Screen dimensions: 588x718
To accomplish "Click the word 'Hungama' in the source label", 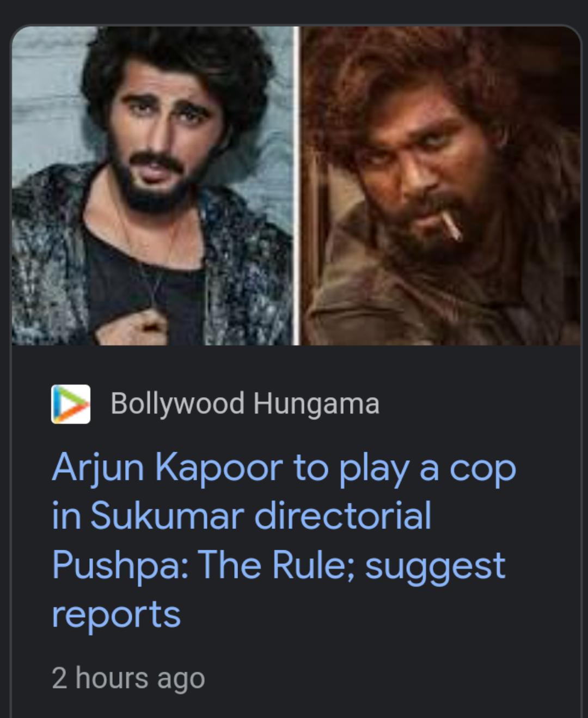I will [316, 405].
